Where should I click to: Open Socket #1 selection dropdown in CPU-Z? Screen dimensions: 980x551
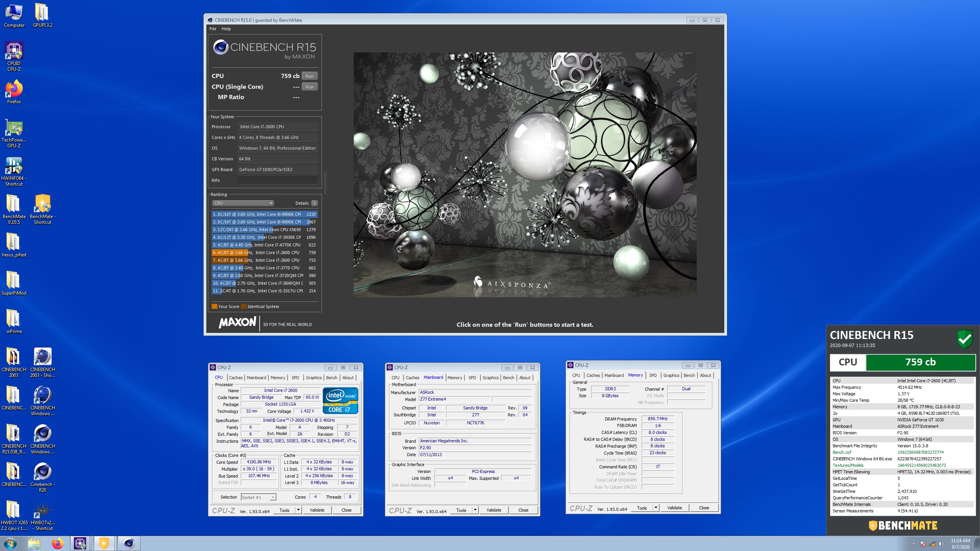(x=258, y=497)
